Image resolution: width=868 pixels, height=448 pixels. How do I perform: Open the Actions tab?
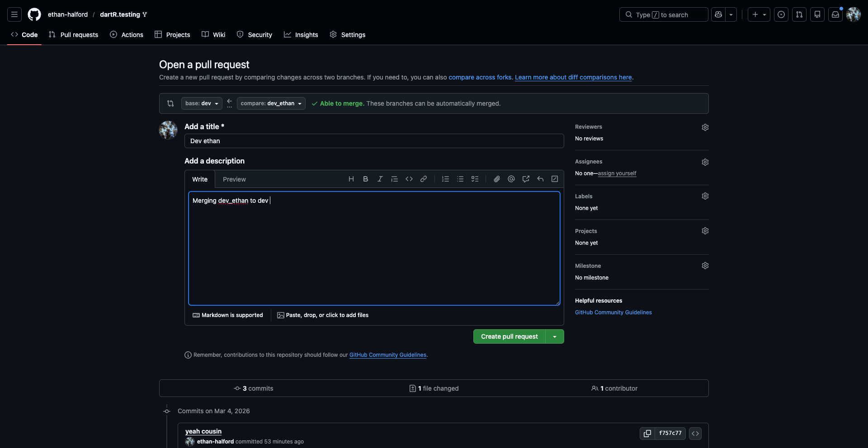click(127, 35)
